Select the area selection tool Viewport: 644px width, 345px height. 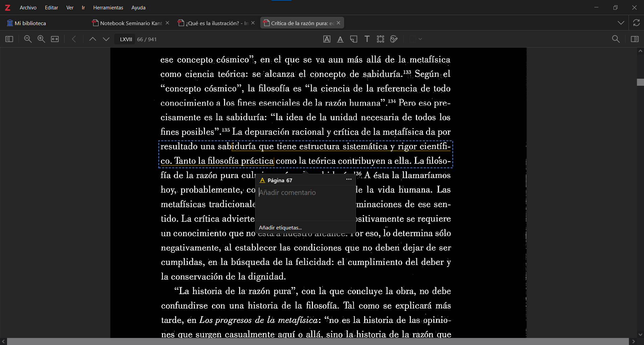[380, 39]
